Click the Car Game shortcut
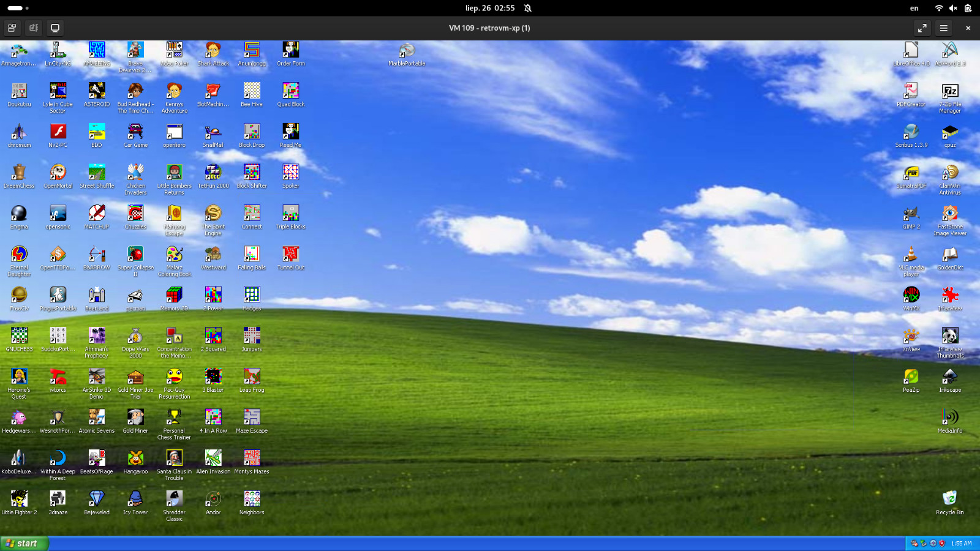 pos(135,132)
